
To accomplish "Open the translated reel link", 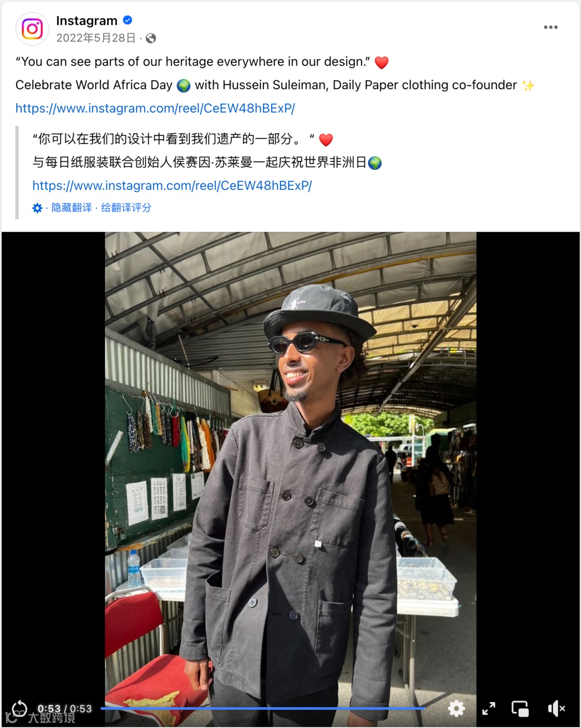I will click(172, 185).
